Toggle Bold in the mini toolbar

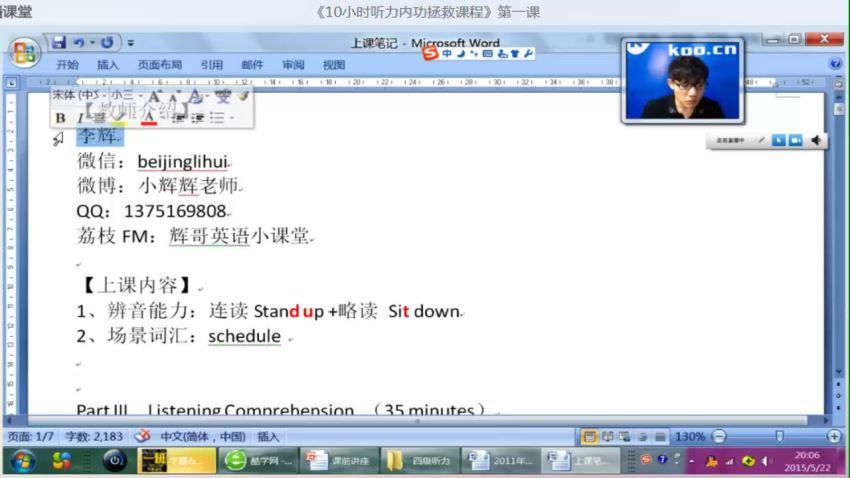pyautogui.click(x=60, y=118)
